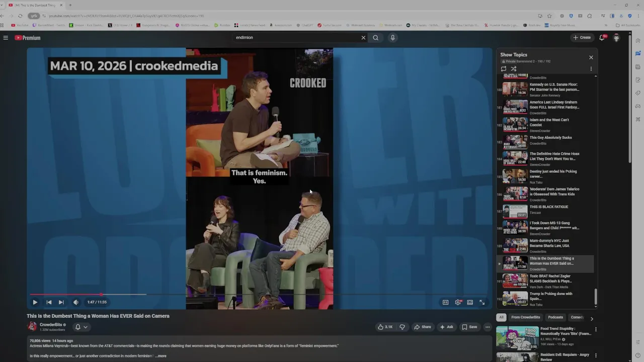Open subscription notification bell dropdown
Image resolution: width=644 pixels, height=362 pixels.
(80, 327)
